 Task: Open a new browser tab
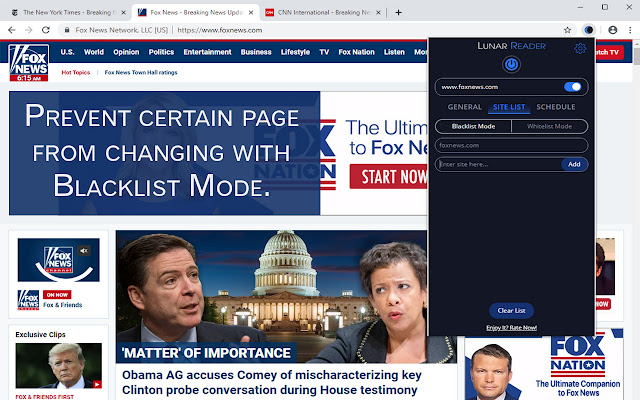[x=398, y=13]
